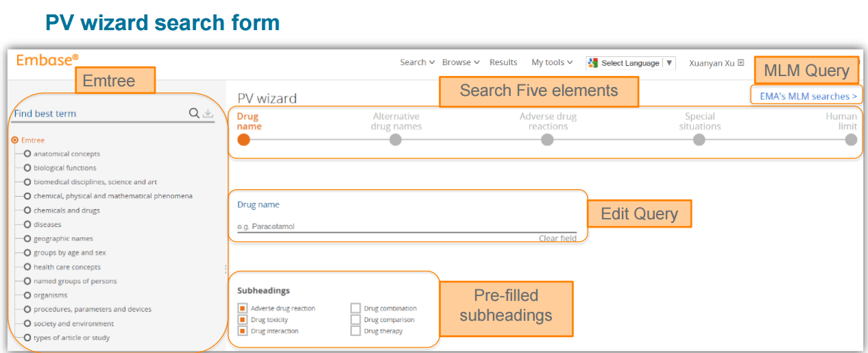This screenshot has width=868, height=353.
Task: Click the download icon beside Find best term
Action: 208,113
